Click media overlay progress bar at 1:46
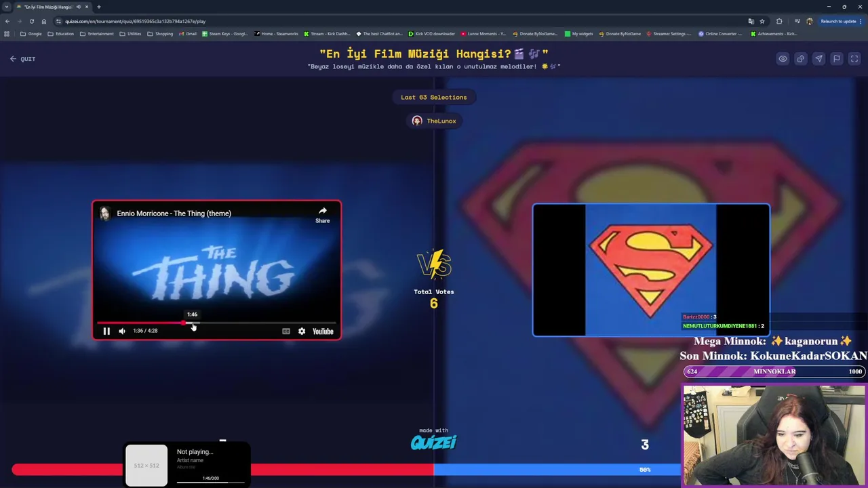Viewport: 868px width, 488px height. point(211,483)
